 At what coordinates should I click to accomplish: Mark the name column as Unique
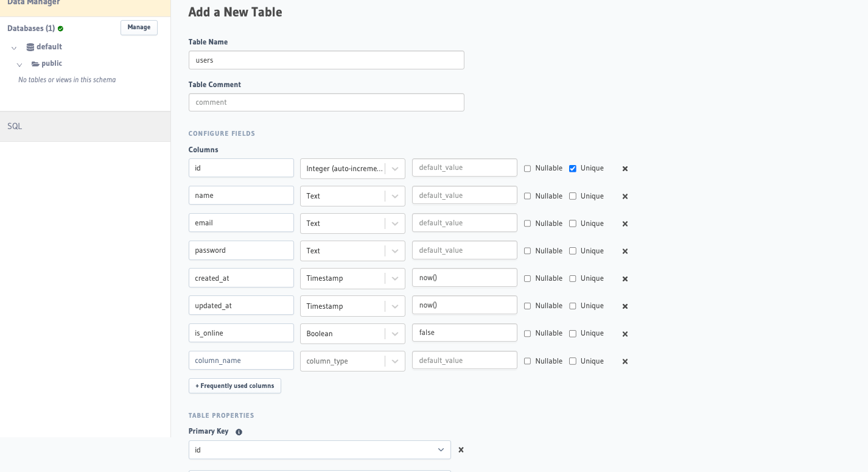[x=573, y=195]
